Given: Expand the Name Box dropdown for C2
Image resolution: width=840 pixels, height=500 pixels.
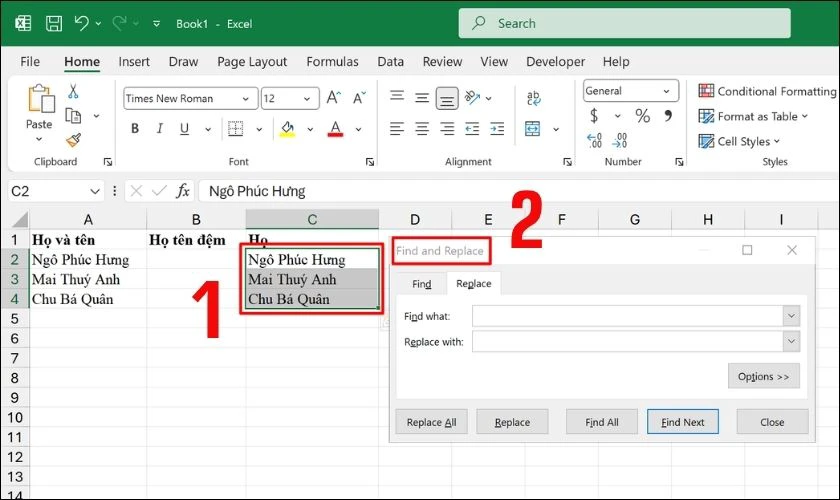Looking at the screenshot, I should (95, 191).
